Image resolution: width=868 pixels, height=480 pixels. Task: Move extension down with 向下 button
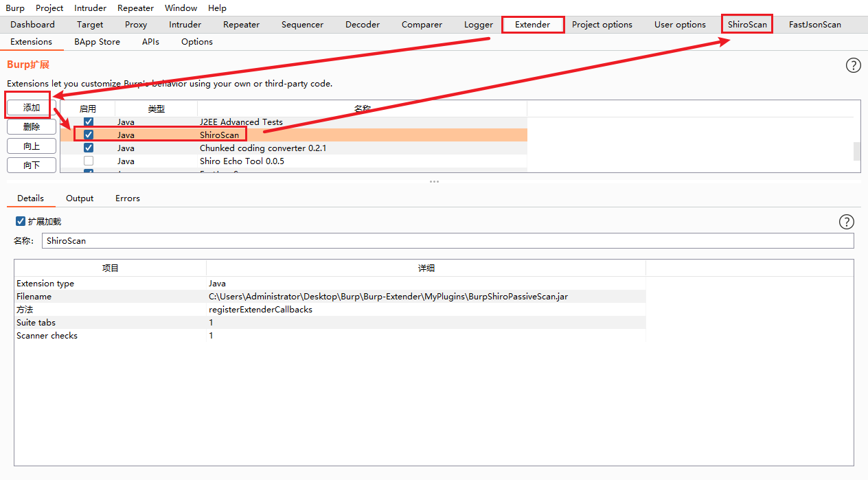pos(32,165)
